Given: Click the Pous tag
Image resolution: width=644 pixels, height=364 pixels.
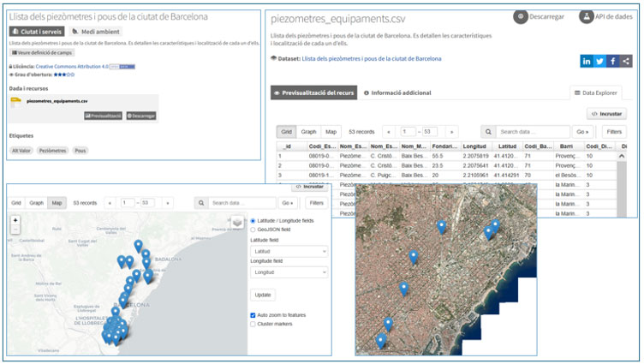Looking at the screenshot, I should [80, 150].
